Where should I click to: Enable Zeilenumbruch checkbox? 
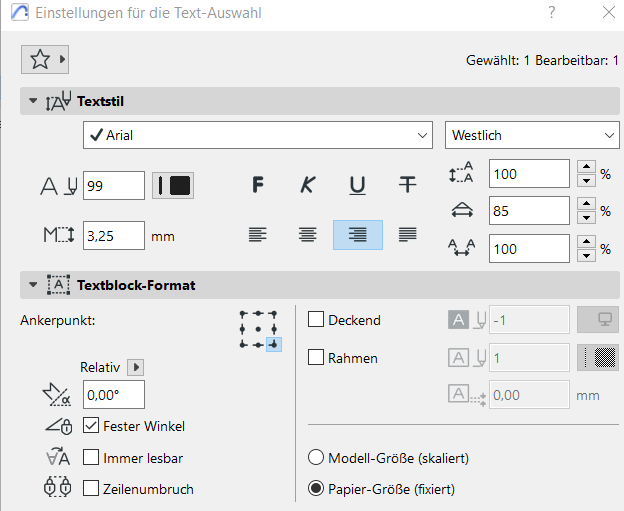(x=92, y=489)
